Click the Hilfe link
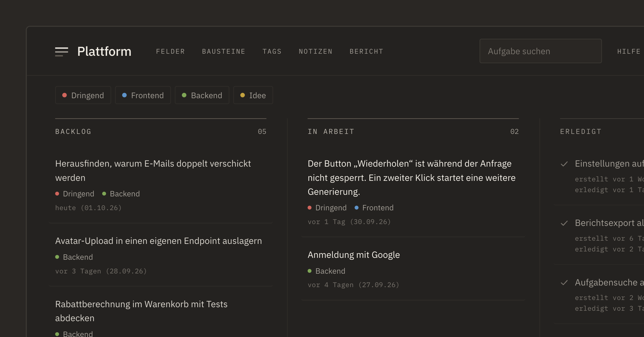Viewport: 644px width, 337px height. tap(629, 52)
